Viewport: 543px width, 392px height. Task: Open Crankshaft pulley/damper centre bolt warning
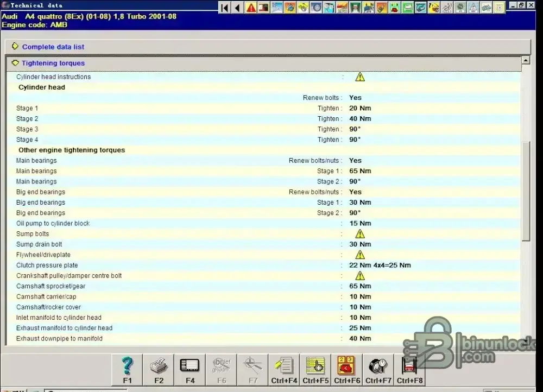coord(360,276)
